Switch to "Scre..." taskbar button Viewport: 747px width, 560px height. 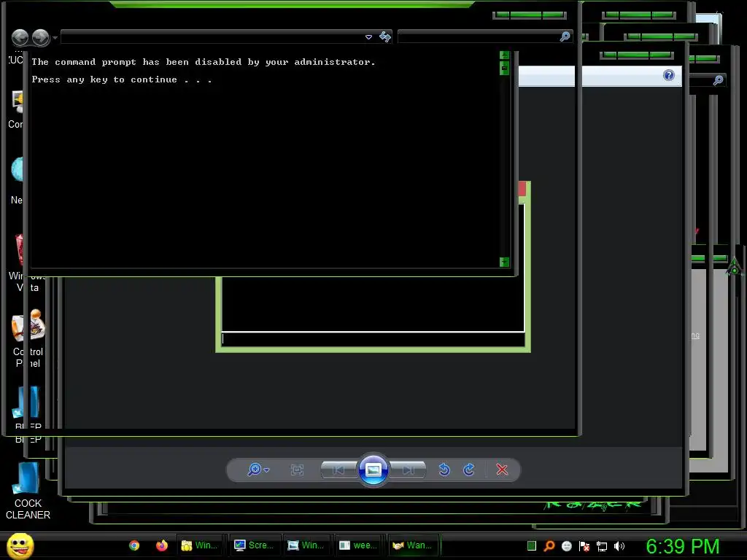pyautogui.click(x=255, y=545)
